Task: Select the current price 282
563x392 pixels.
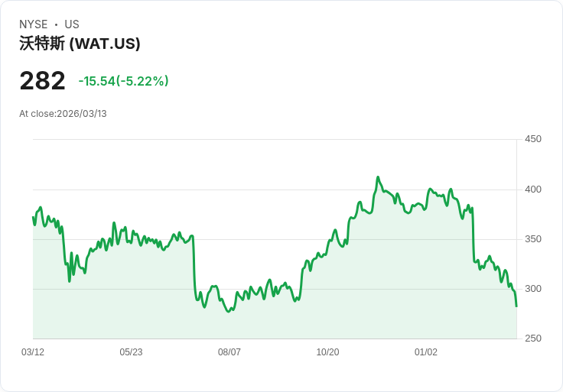Action: click(42, 81)
